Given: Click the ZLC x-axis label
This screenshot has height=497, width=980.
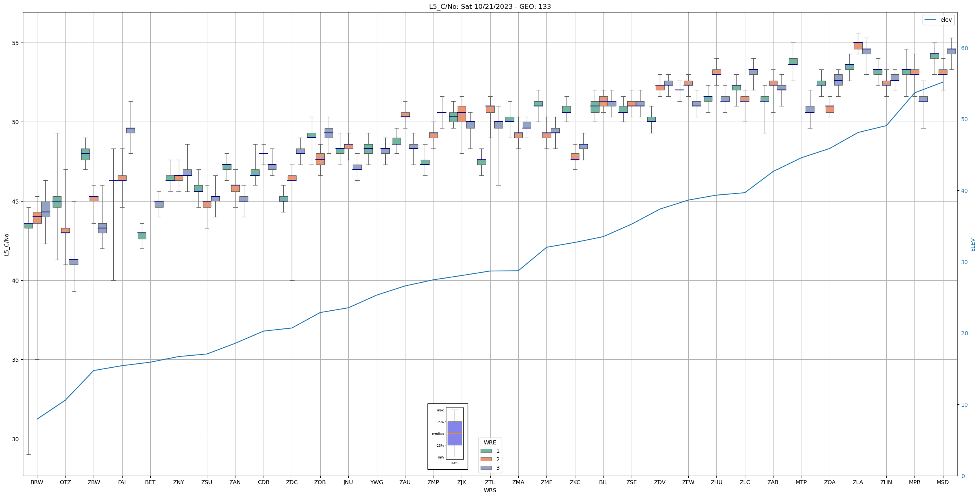Looking at the screenshot, I should coord(745,482).
